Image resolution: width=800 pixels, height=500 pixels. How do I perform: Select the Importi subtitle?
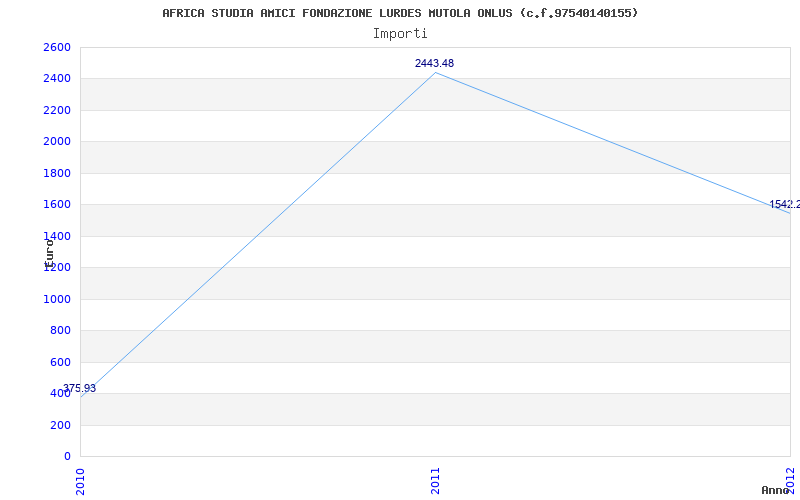[x=400, y=34]
